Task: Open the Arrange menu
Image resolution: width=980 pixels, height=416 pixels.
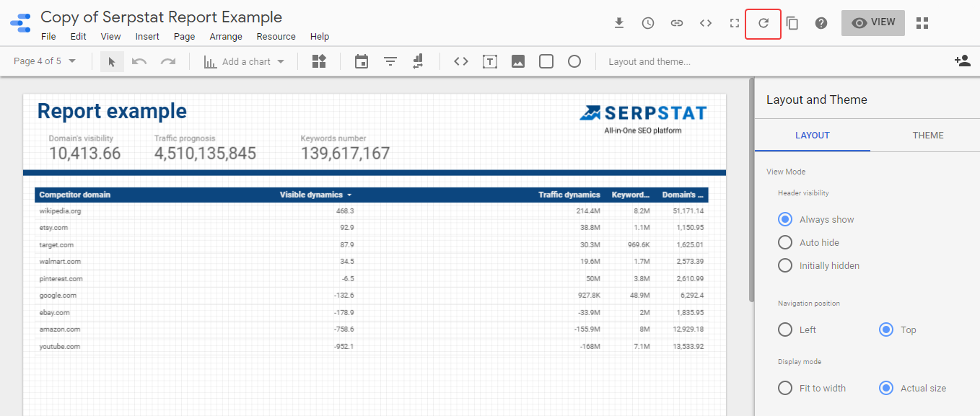Action: coord(226,36)
